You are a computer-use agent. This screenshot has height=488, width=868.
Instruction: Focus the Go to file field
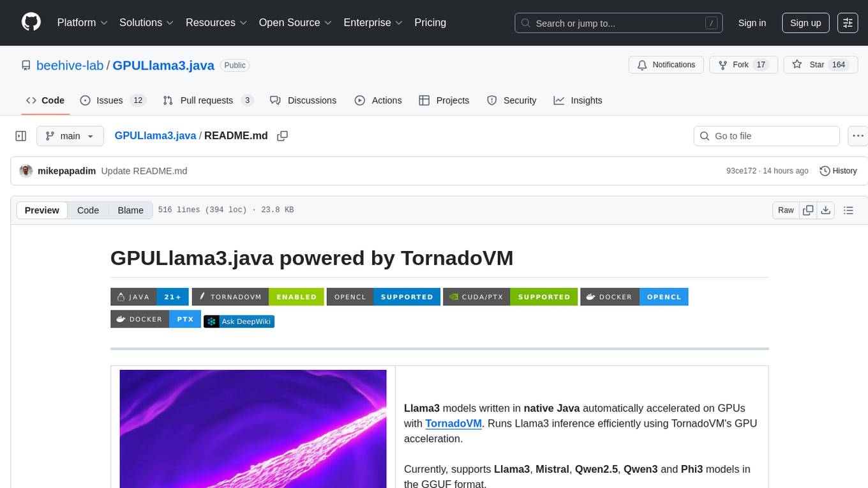(767, 136)
